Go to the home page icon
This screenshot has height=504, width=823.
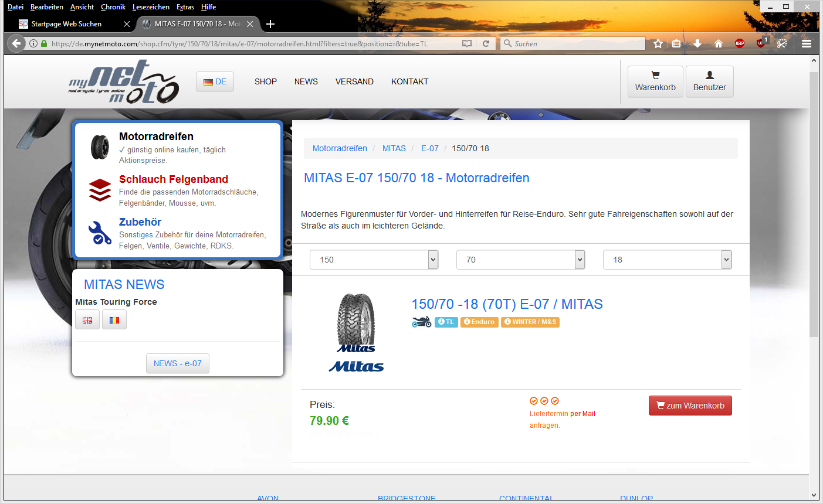pos(718,43)
